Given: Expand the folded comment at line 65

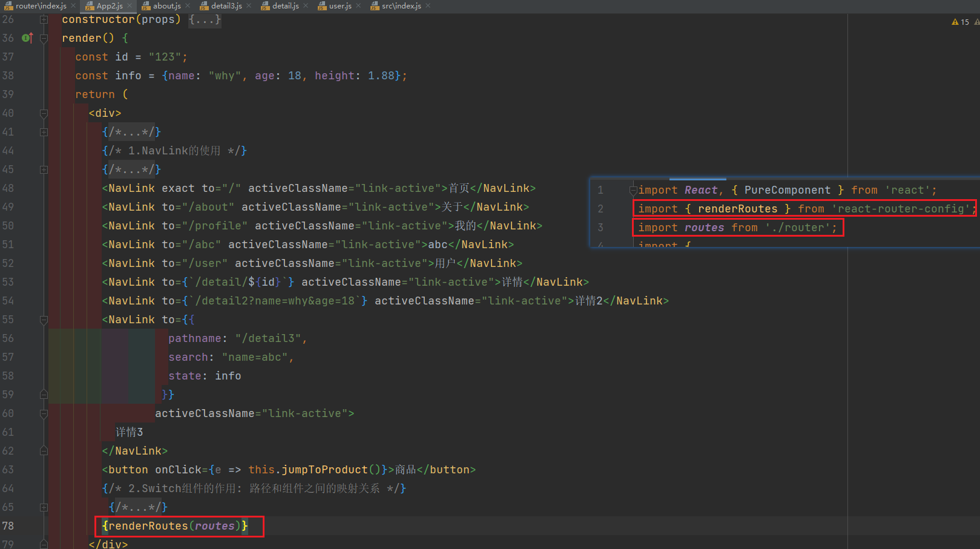Looking at the screenshot, I should (x=44, y=507).
